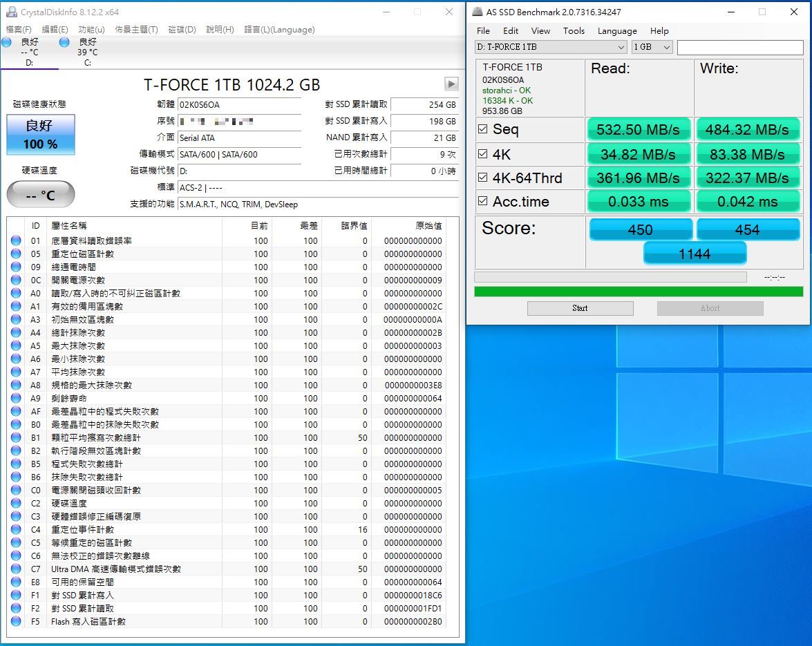Screen dimensions: 812x646
Task: Click the 良好 100 % health status button
Action: pos(40,135)
